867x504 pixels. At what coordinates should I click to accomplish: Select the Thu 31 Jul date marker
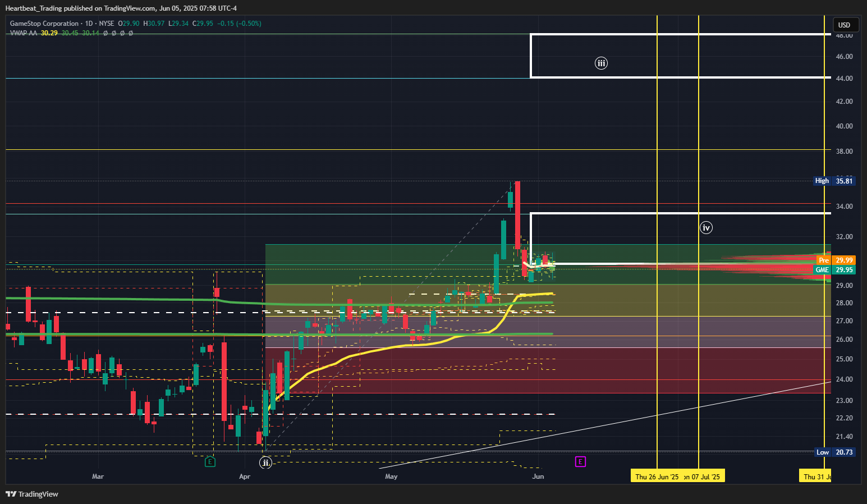click(x=815, y=476)
